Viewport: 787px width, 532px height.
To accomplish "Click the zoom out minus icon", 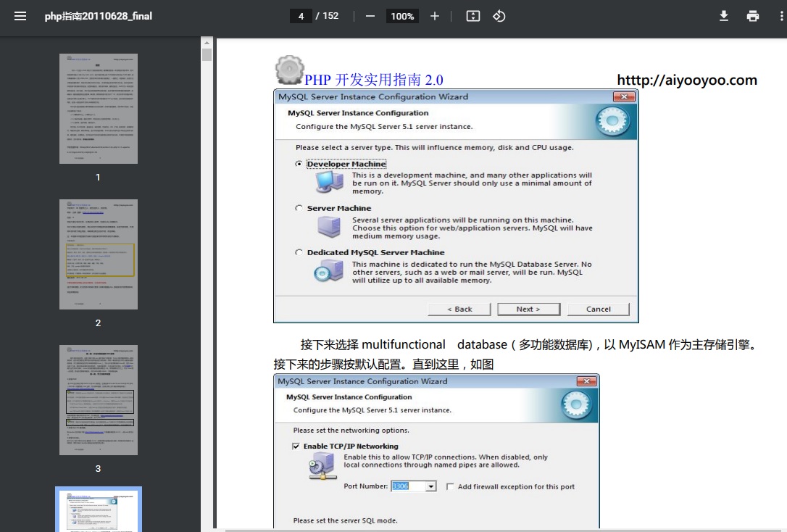I will point(370,16).
